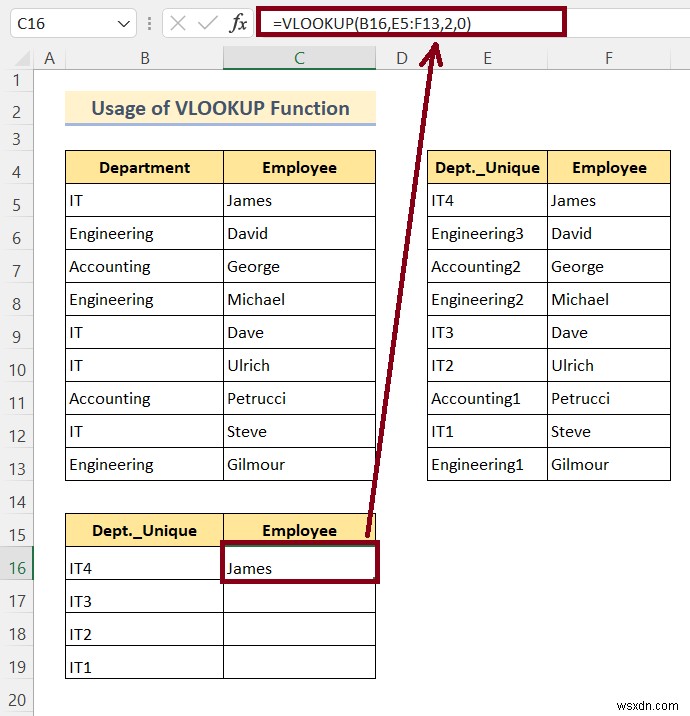
Task: Select cell 'Engineering2'
Action: [x=487, y=300]
